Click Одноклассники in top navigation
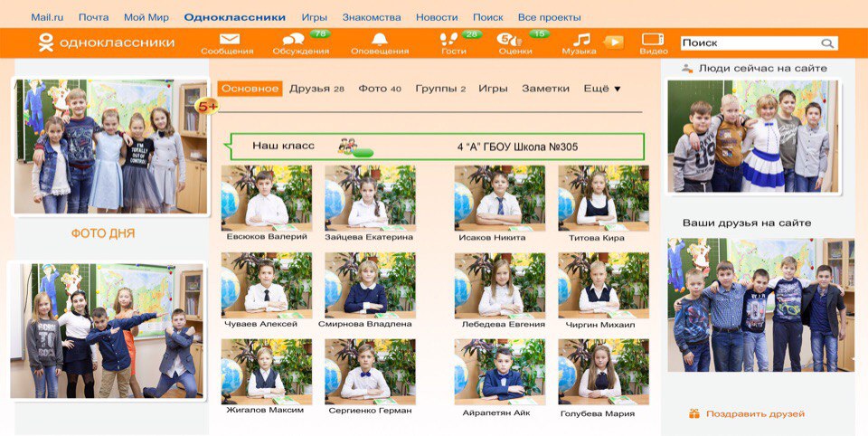This screenshot has height=436, width=868. tap(235, 17)
